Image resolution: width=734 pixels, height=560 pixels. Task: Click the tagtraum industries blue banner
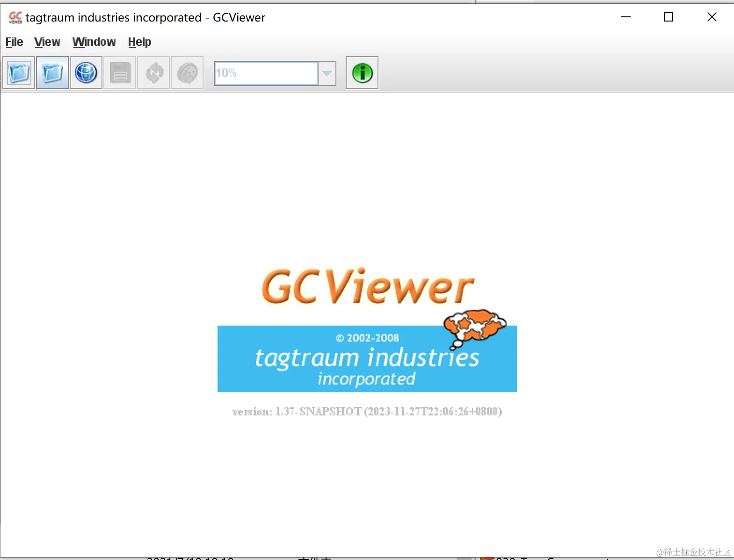point(367,359)
